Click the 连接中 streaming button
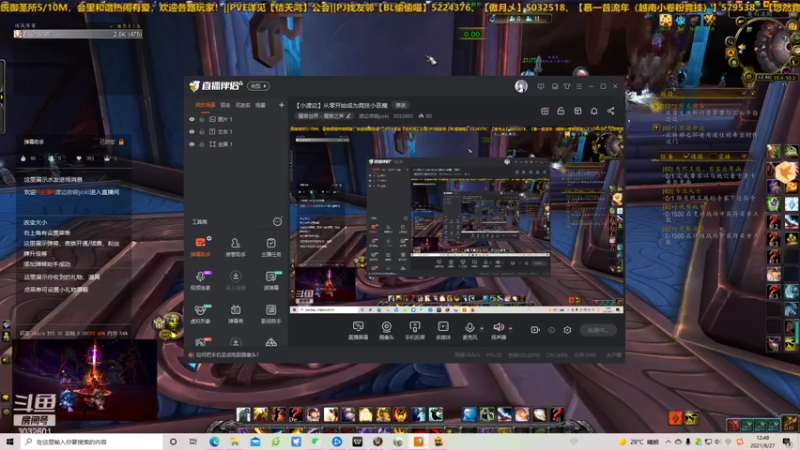Screen dimensions: 800x450 597,330
